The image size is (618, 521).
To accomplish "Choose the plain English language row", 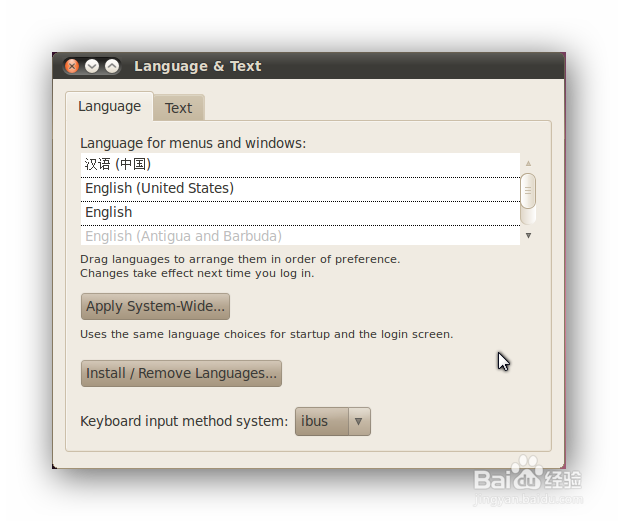I will click(x=300, y=213).
